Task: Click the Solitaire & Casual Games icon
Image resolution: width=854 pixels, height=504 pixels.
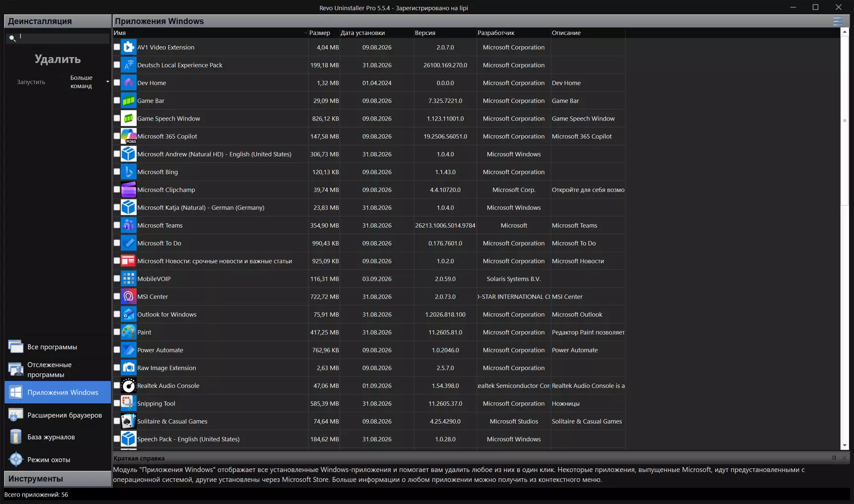Action: (x=129, y=420)
